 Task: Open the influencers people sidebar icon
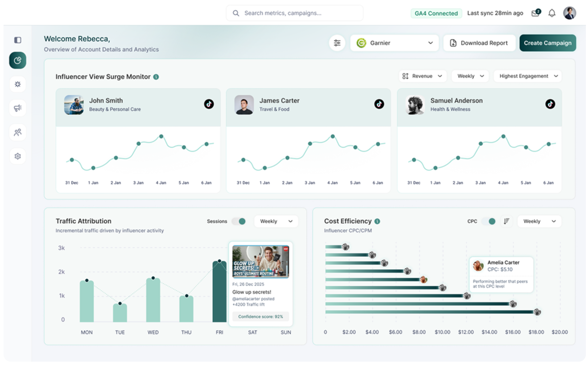coord(18,132)
